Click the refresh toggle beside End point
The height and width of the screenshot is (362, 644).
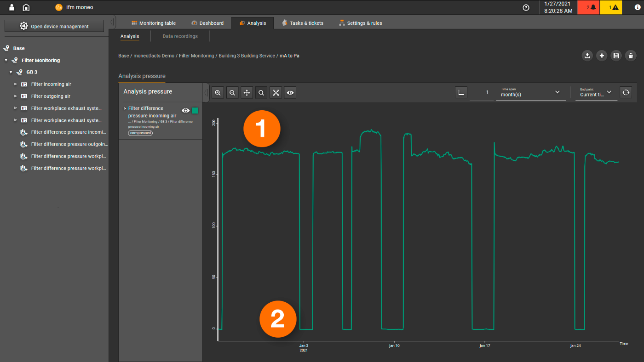pos(626,92)
